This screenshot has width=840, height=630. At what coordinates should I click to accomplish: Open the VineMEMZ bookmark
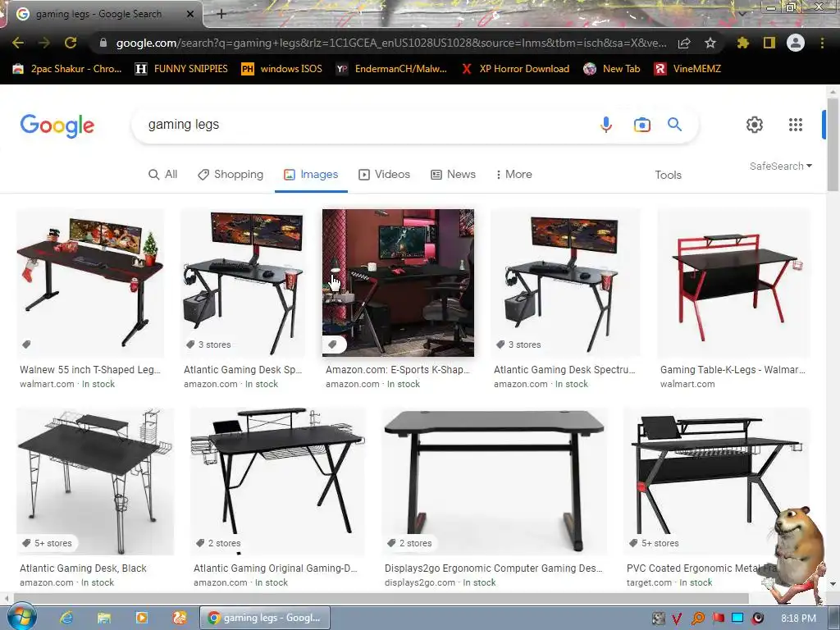(x=687, y=69)
